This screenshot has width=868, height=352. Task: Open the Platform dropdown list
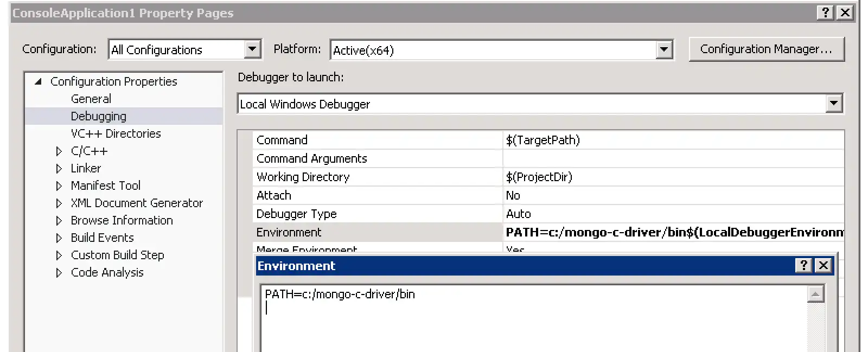[x=664, y=50]
